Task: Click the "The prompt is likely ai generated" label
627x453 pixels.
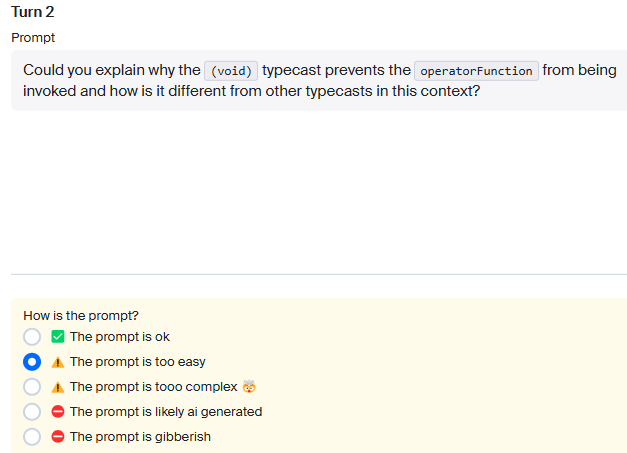Action: click(x=166, y=411)
